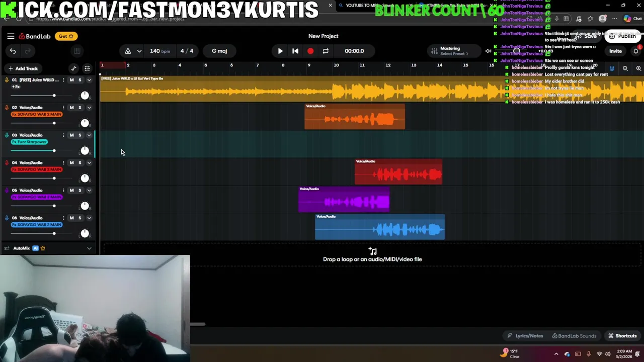Click the AutoMix AI badge
Screen dimensions: 644x362
click(35, 248)
